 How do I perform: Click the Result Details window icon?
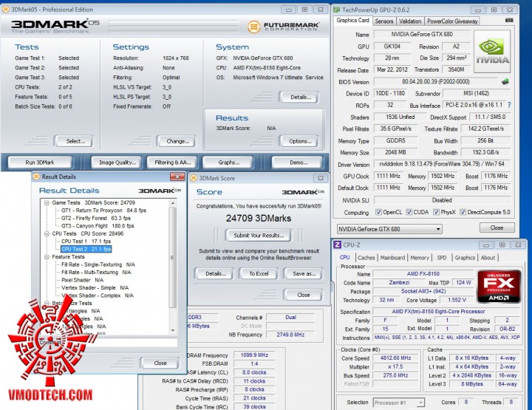(37, 177)
